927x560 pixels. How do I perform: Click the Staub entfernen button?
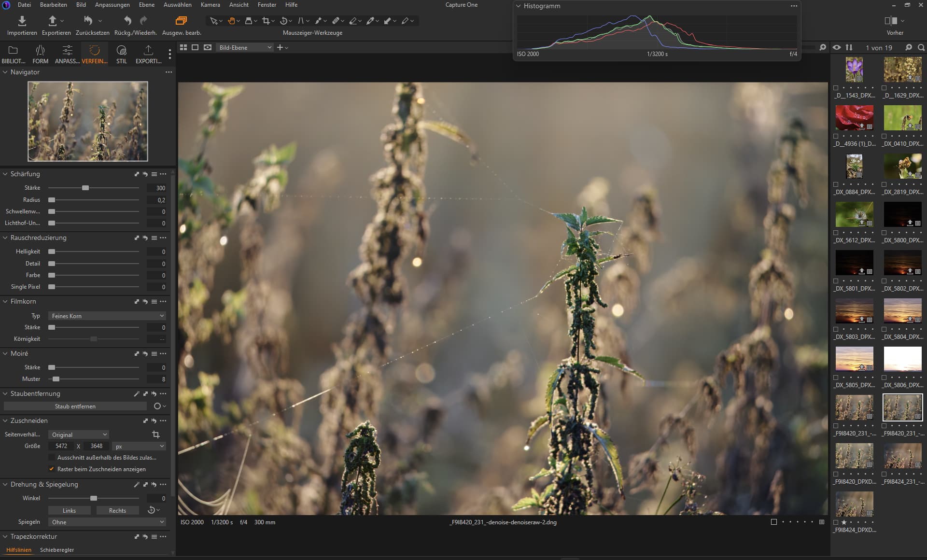pos(75,406)
